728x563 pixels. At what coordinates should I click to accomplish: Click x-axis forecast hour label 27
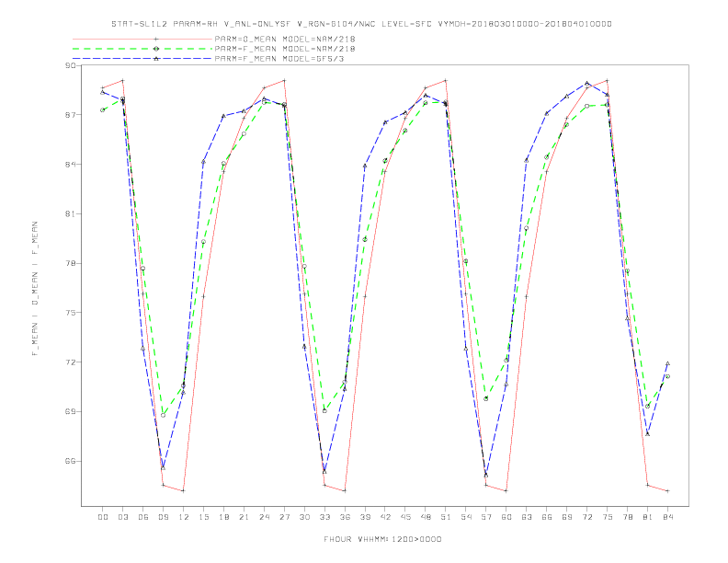pyautogui.click(x=284, y=517)
